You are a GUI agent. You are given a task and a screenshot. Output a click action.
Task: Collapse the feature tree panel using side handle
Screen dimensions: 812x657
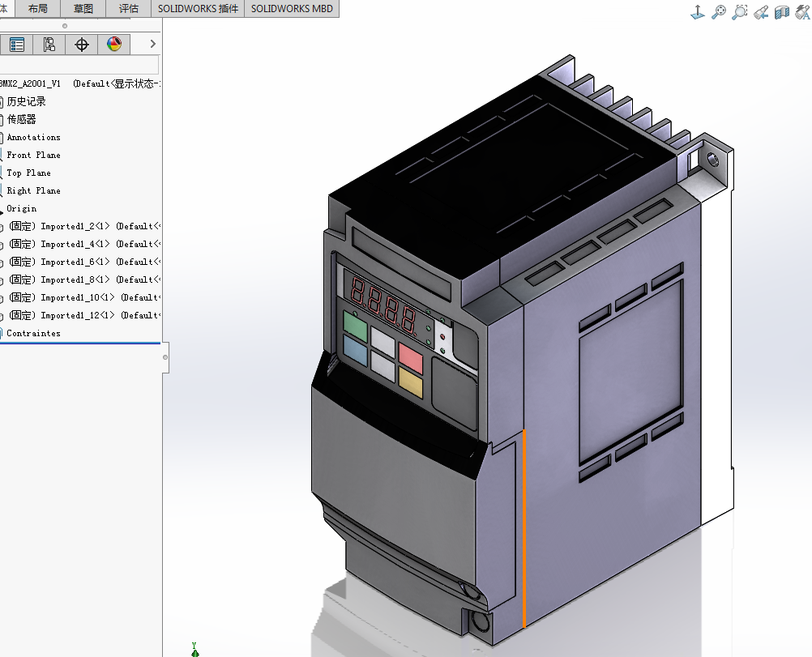click(x=165, y=356)
